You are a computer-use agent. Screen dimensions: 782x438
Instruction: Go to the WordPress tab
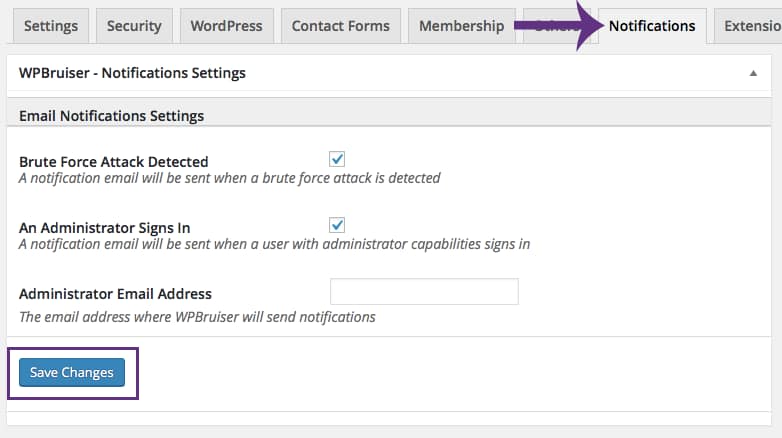227,26
